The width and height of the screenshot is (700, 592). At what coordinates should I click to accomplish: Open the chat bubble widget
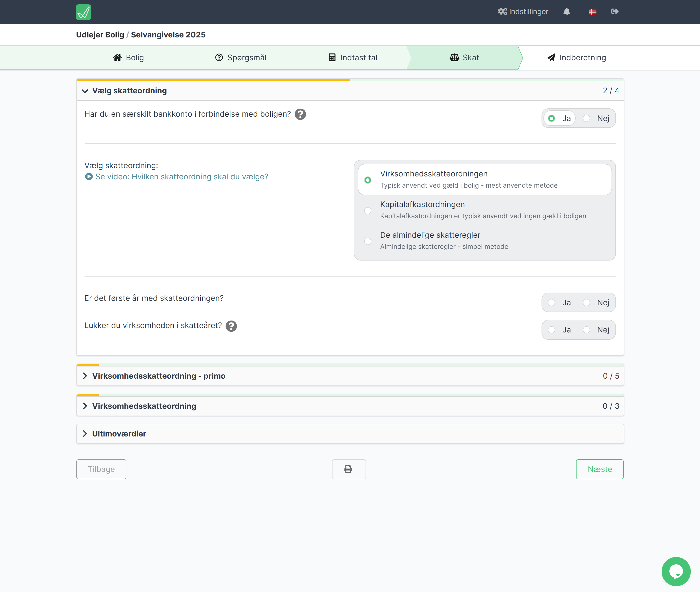[x=675, y=571]
